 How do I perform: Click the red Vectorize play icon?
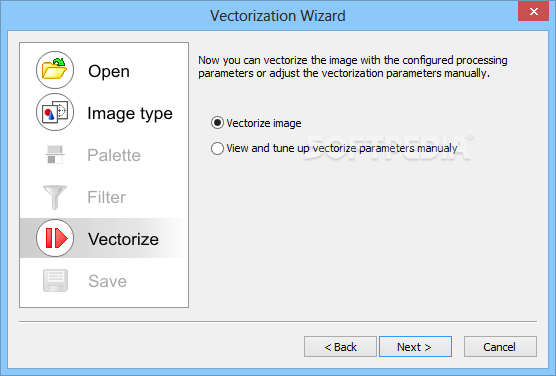pos(55,238)
